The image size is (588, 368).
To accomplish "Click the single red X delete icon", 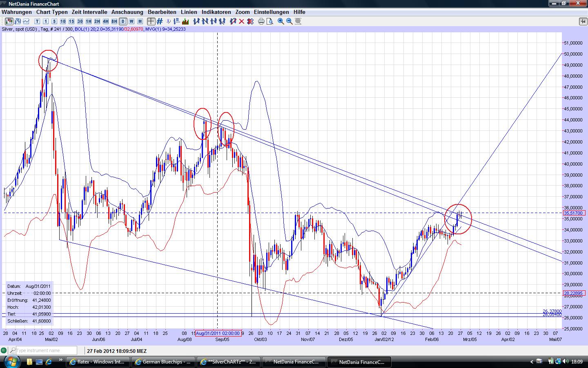I will click(x=242, y=21).
